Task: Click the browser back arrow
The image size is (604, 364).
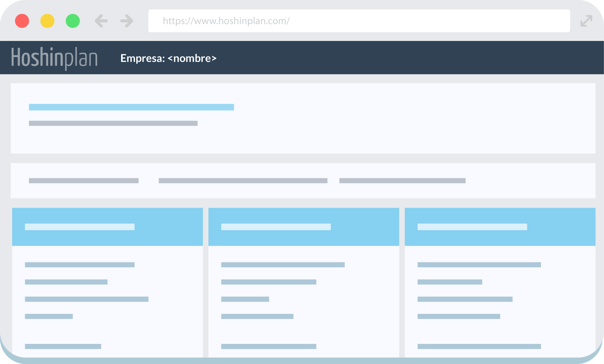Action: tap(101, 21)
